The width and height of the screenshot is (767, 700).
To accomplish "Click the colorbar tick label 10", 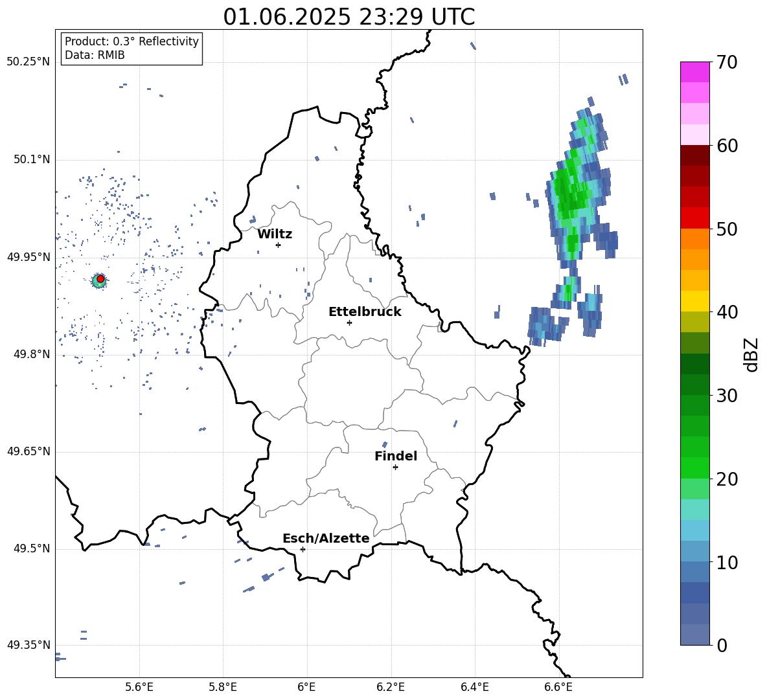I will point(727,562).
